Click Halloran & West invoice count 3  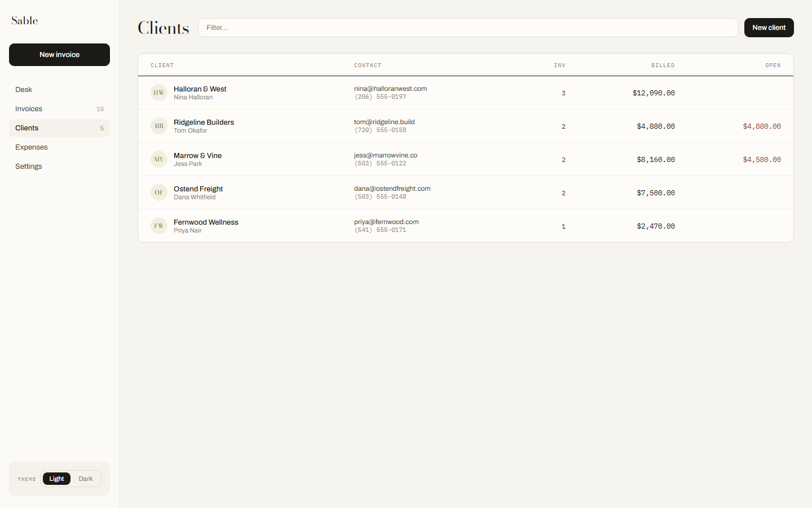pyautogui.click(x=563, y=93)
